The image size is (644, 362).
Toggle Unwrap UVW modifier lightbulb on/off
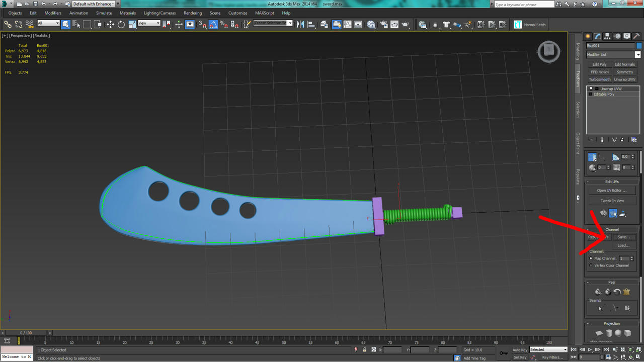tap(591, 88)
